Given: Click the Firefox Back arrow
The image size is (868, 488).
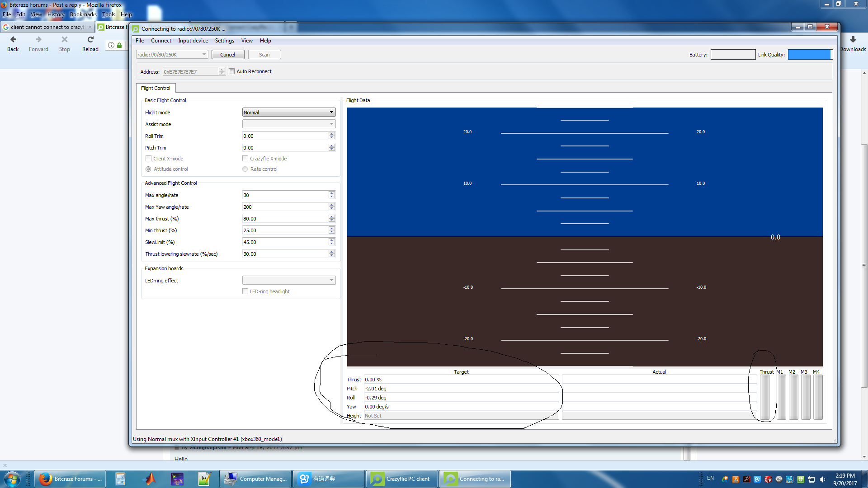Looking at the screenshot, I should click(13, 40).
